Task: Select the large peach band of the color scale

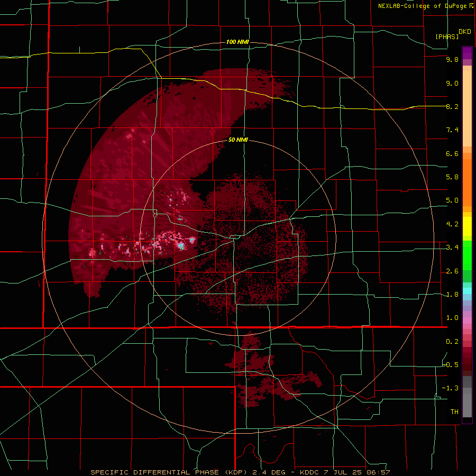Action: click(467, 108)
